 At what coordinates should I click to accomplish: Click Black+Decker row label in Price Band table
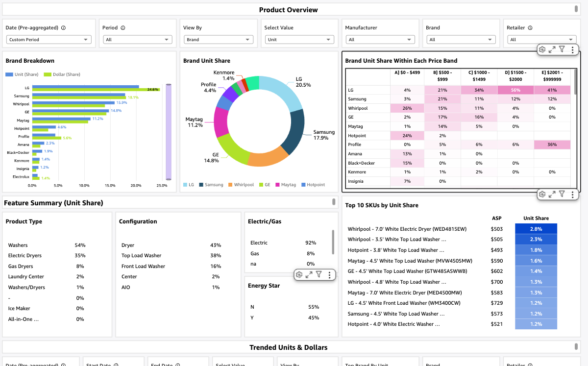(x=361, y=163)
